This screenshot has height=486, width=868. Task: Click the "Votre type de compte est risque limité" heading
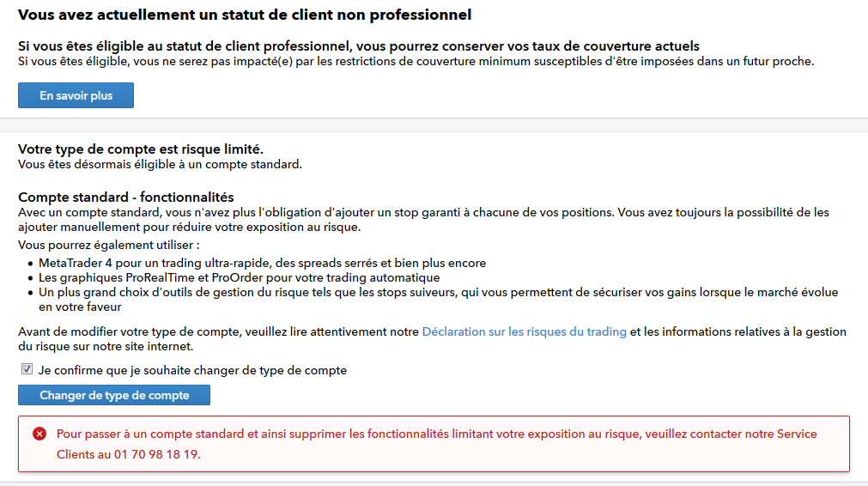(140, 149)
